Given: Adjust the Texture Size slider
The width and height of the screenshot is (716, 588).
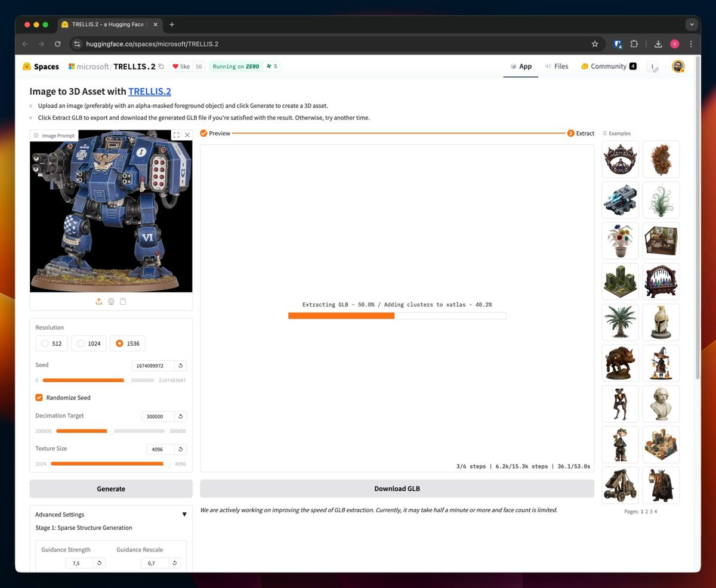Looking at the screenshot, I should coord(111,463).
